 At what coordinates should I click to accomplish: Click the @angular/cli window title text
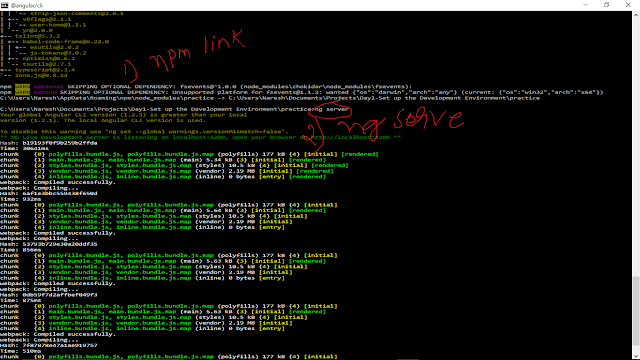[x=27, y=5]
